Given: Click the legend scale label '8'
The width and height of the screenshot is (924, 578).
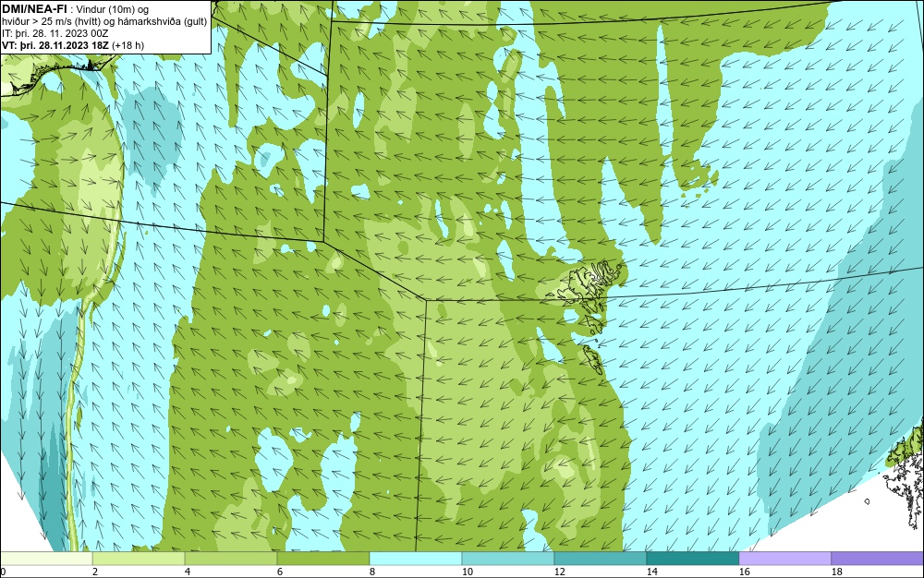Looking at the screenshot, I should coord(371,572).
